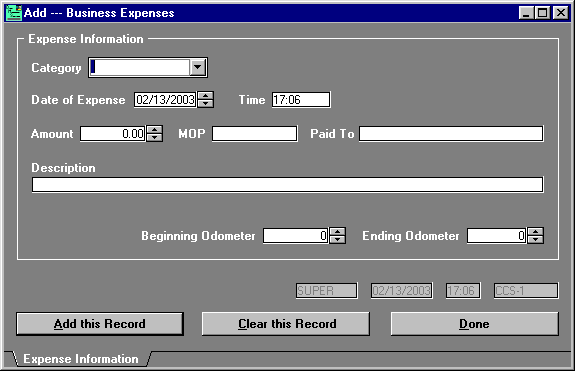Click the Time field showing 17:06
Image resolution: width=575 pixels, height=371 pixels.
coord(301,100)
